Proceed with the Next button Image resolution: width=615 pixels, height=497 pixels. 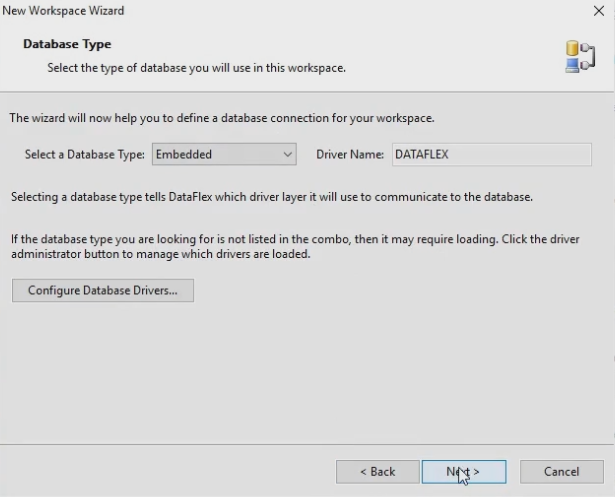click(x=463, y=471)
